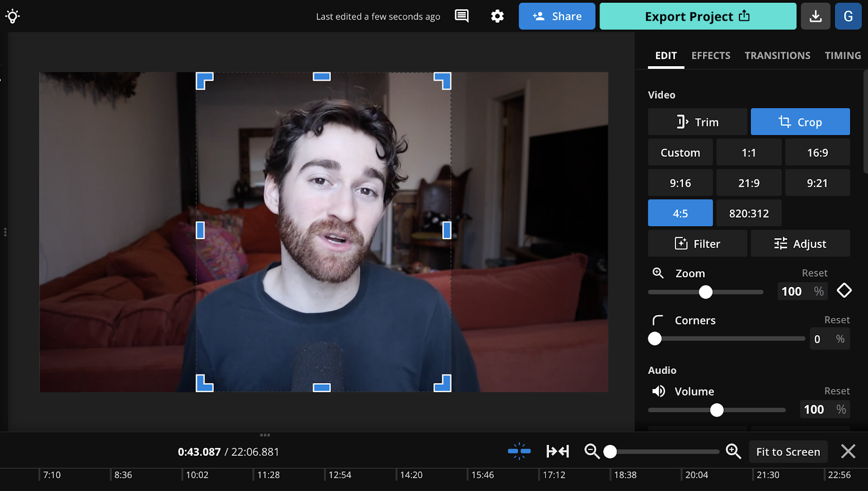Viewport: 868px width, 491px height.
Task: Click the volume speaker icon
Action: [659, 391]
